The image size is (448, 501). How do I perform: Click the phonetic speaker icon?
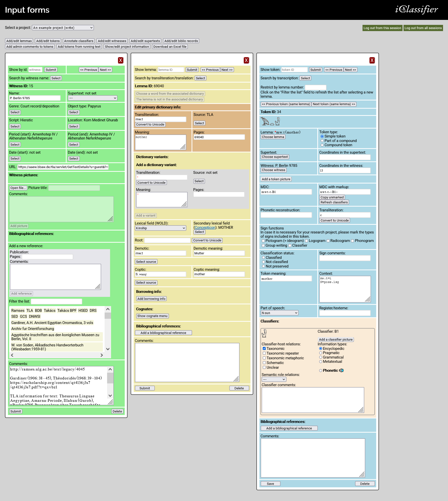coord(341,370)
